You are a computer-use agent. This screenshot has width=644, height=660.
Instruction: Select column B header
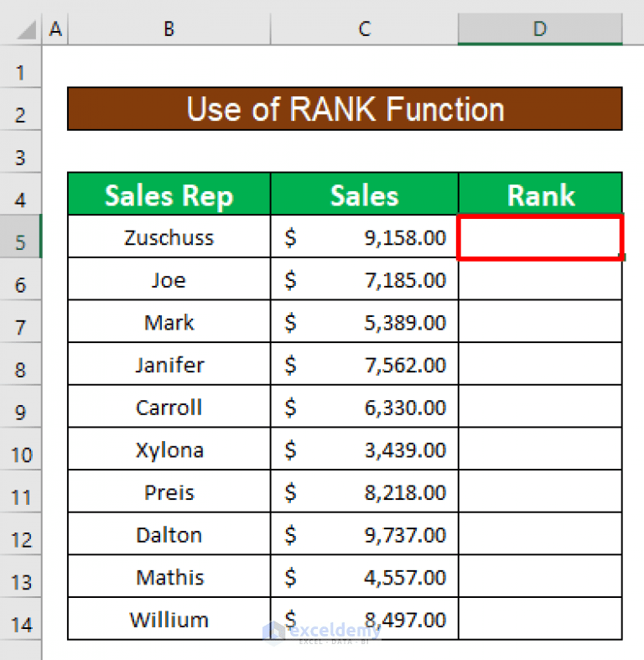click(169, 29)
